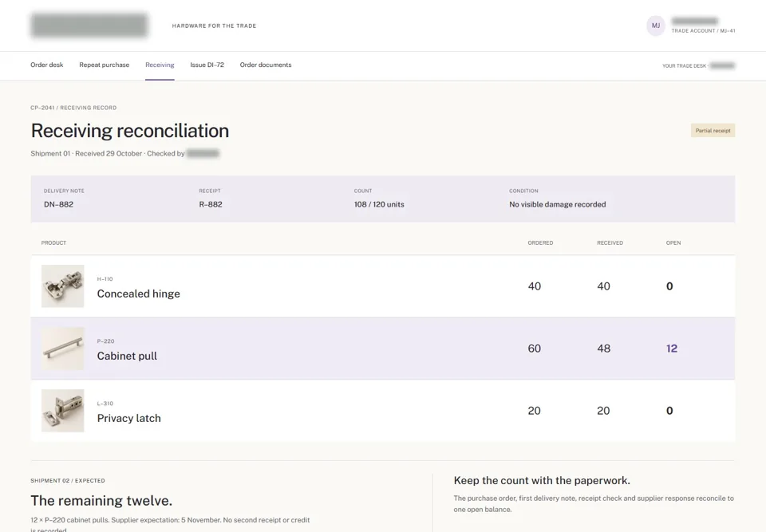Click the Partial receipt status badge
The width and height of the screenshot is (766, 532).
tap(713, 131)
